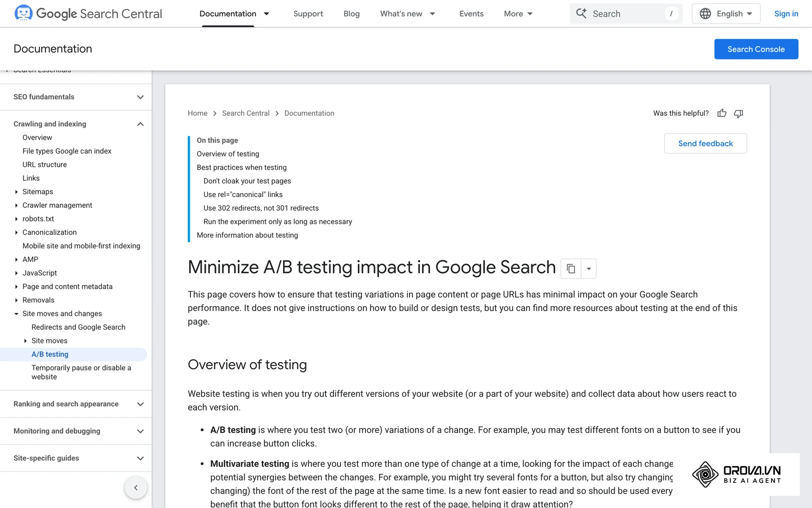Jump to Use 302 redirects section

click(261, 208)
